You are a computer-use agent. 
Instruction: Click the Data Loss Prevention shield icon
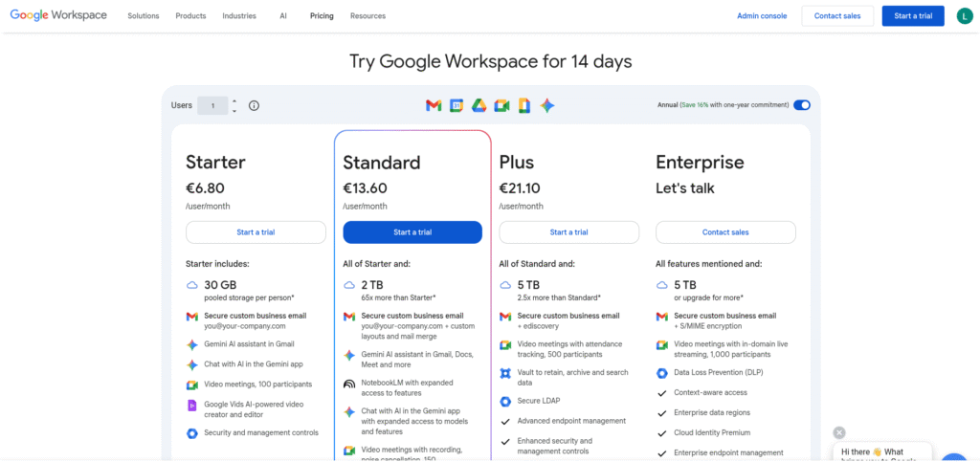[x=662, y=373]
